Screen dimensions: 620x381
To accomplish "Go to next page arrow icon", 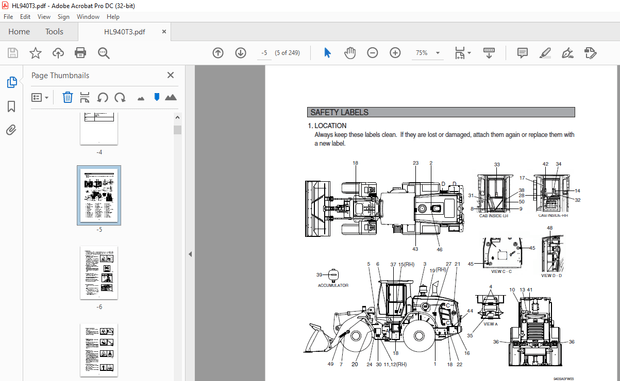I will (240, 53).
